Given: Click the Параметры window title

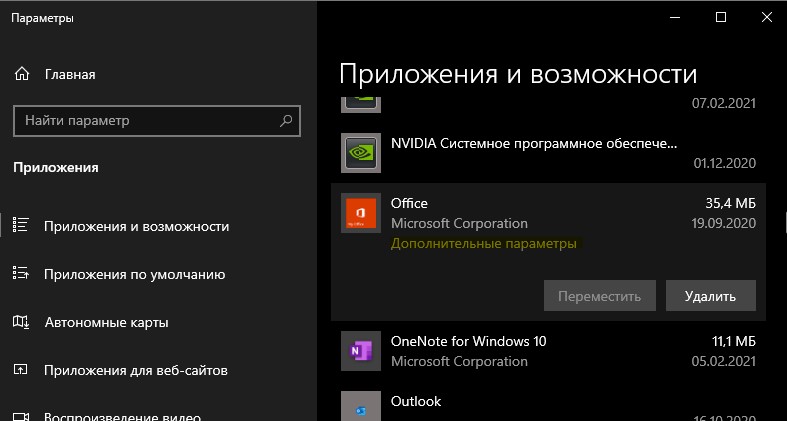Looking at the screenshot, I should [x=42, y=18].
